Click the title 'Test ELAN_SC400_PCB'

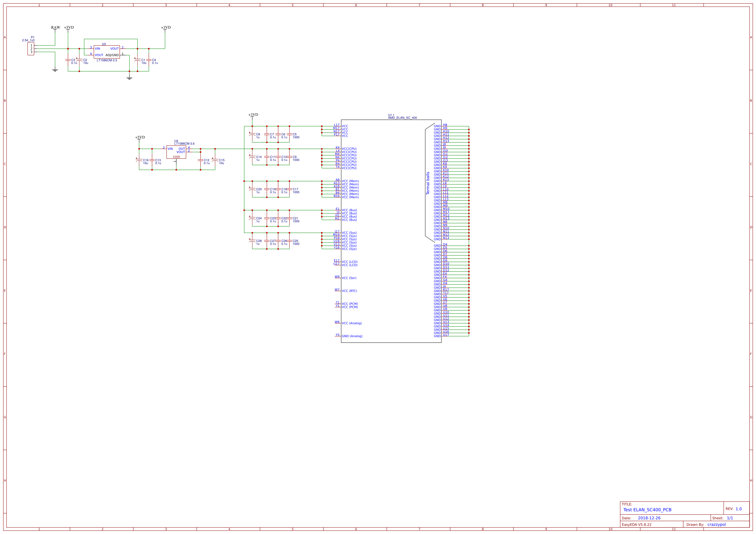[x=647, y=510]
